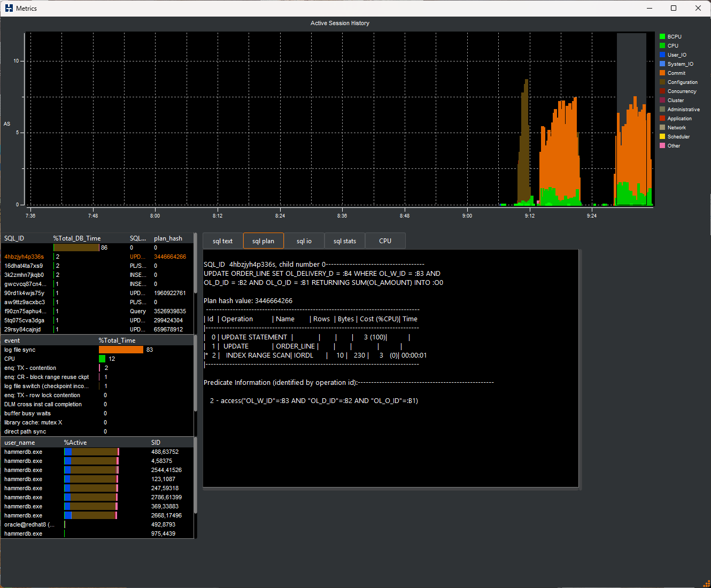
Task: Click the CPU legend color swatch
Action: [662, 46]
